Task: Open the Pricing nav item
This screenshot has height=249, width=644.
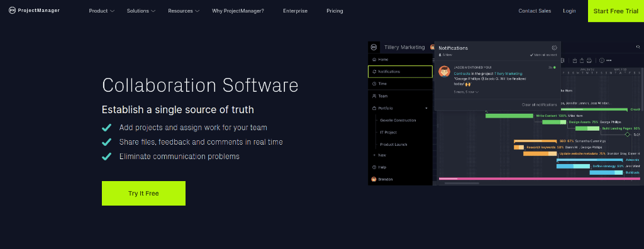Action: pos(335,11)
